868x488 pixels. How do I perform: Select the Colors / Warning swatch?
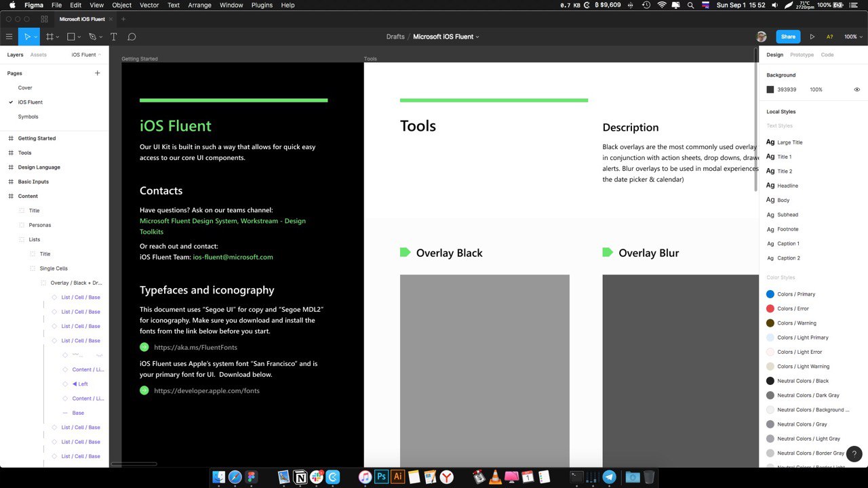pyautogui.click(x=770, y=323)
